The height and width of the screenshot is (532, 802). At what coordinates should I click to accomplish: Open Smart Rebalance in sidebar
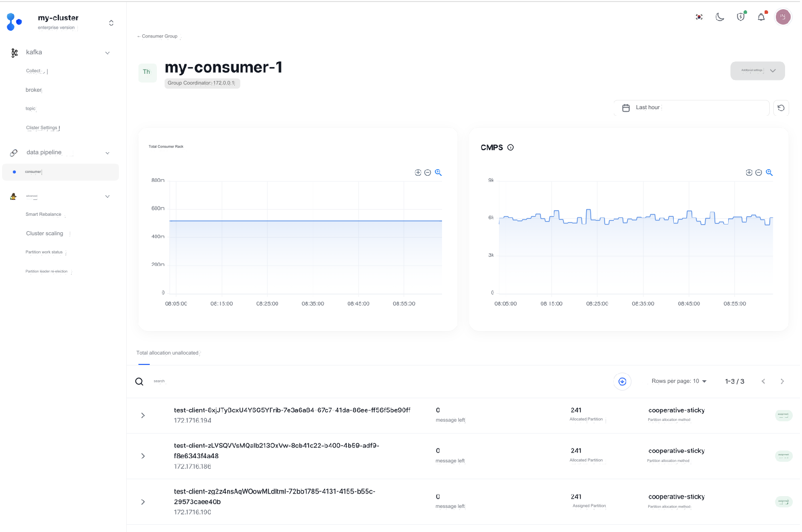(44, 214)
